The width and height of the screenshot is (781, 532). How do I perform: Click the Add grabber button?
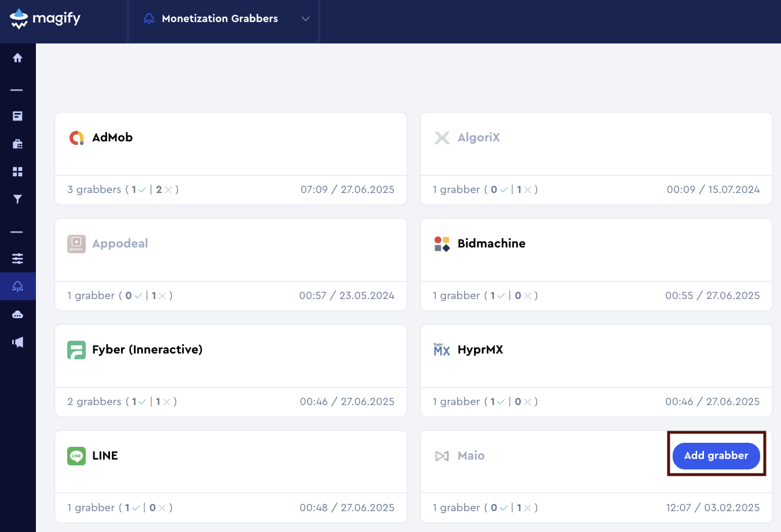pyautogui.click(x=716, y=456)
